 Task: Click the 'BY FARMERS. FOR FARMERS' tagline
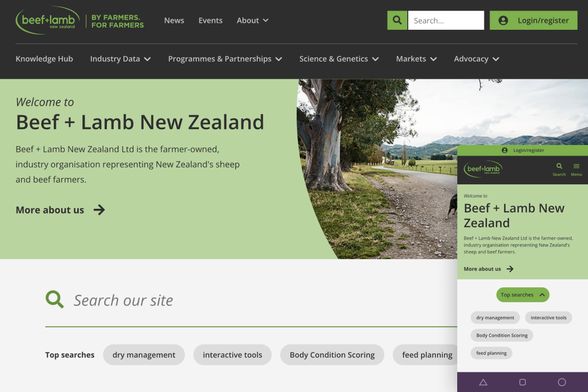[117, 21]
